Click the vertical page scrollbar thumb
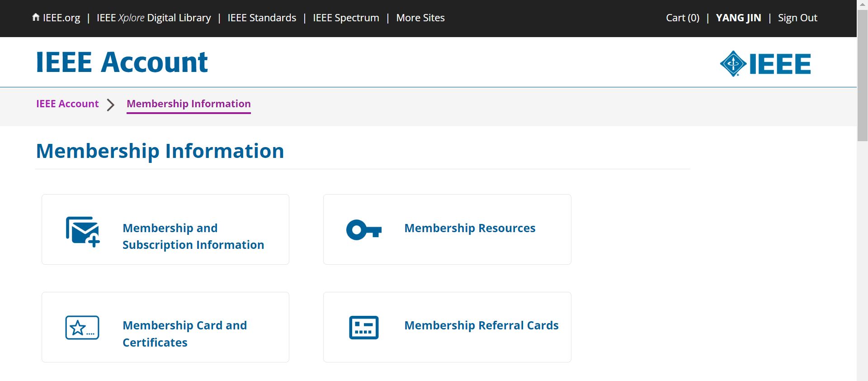 tap(862, 75)
